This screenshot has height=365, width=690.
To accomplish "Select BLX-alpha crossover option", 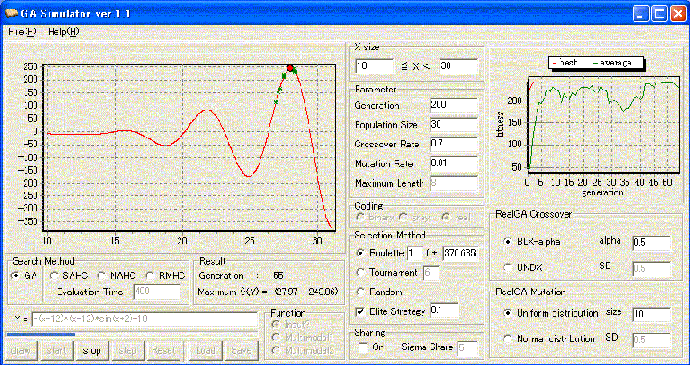I will click(509, 242).
